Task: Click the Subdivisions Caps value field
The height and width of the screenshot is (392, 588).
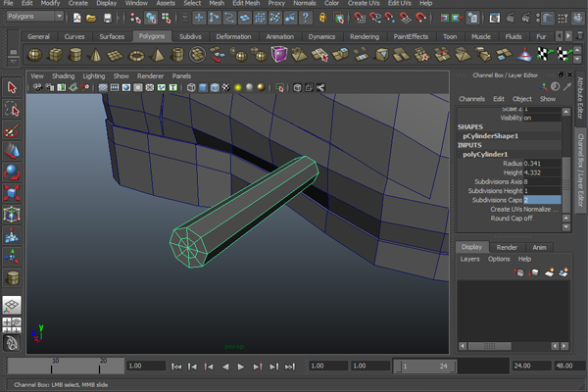Action: click(542, 200)
